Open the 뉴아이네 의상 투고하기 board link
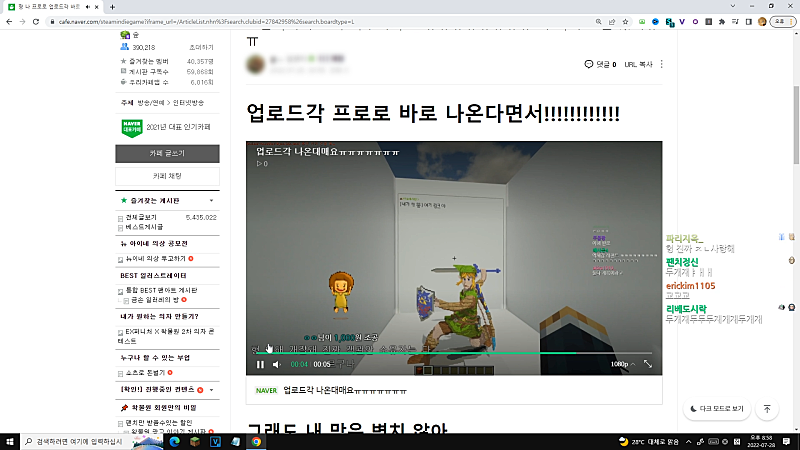Screen dimensions: 800x450 (156, 259)
